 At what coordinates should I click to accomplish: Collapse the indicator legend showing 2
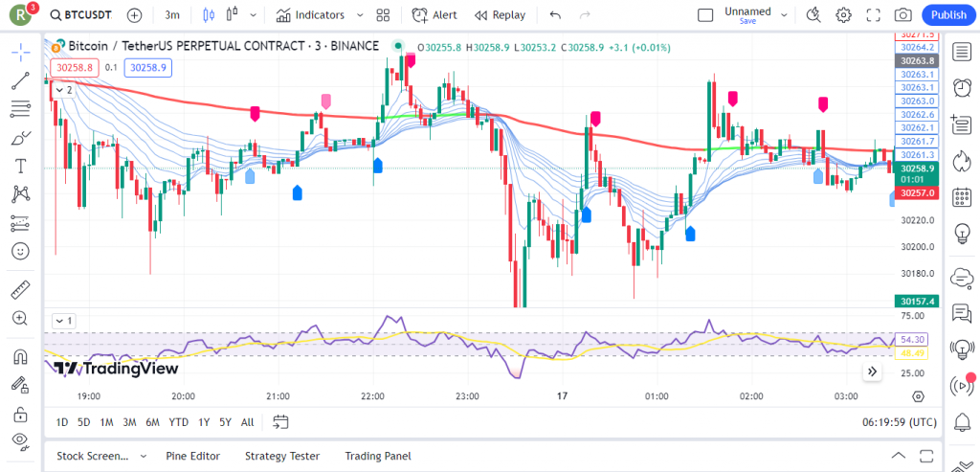coord(63,91)
